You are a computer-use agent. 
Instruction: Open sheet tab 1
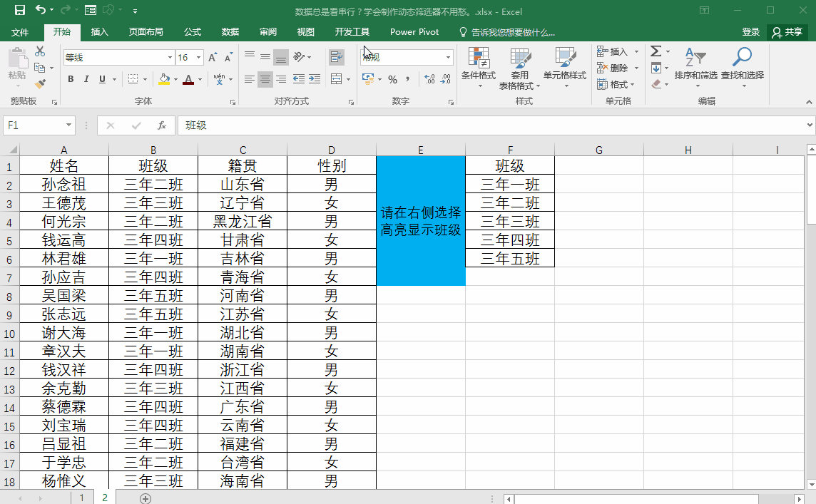point(82,498)
